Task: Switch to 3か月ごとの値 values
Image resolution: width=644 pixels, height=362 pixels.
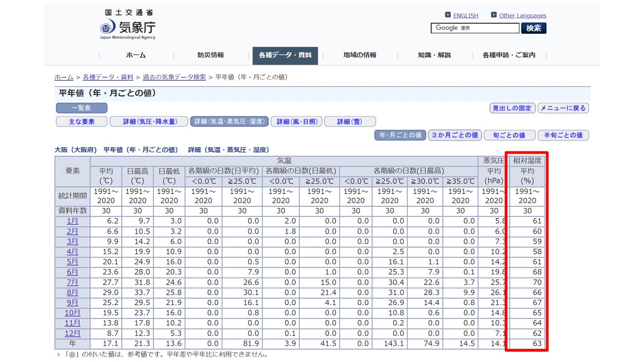Action: click(455, 135)
